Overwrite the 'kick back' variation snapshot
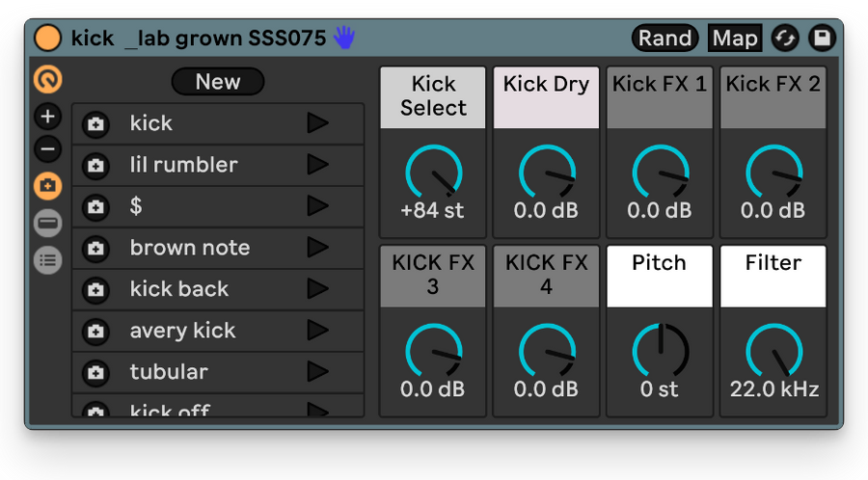Image resolution: width=868 pixels, height=480 pixels. tap(95, 290)
